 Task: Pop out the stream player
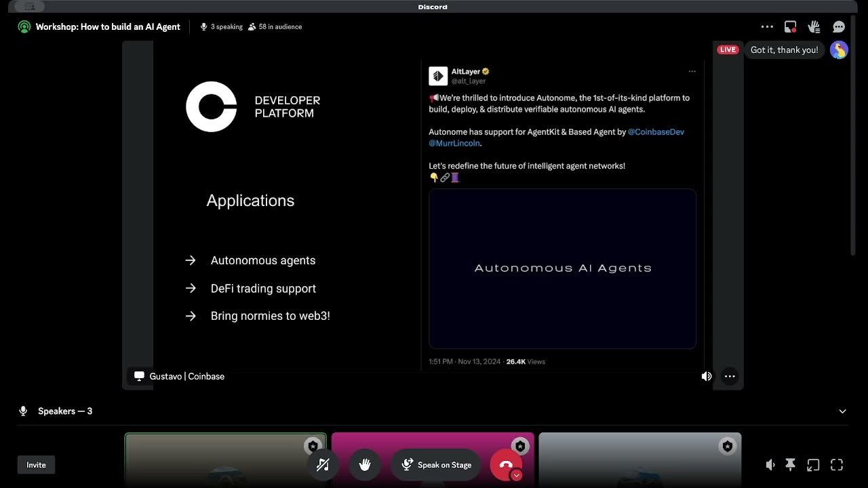coord(814,464)
